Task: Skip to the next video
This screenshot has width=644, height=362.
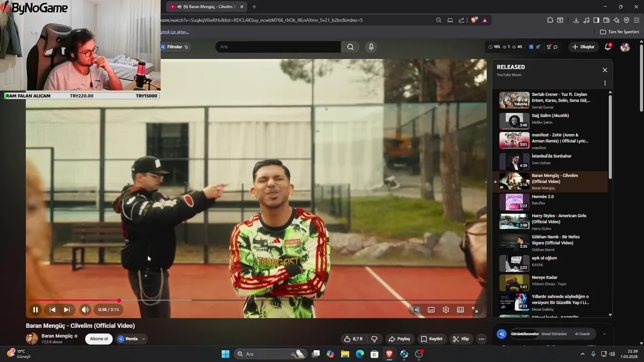Action: (x=67, y=310)
